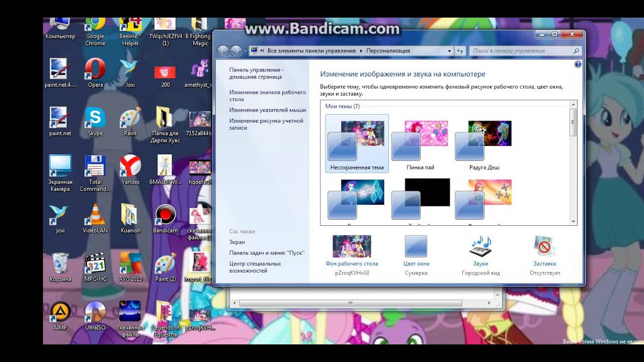The width and height of the screenshot is (644, 362).
Task: Open the paint.net.4 desktop shortcut
Action: [x=60, y=73]
